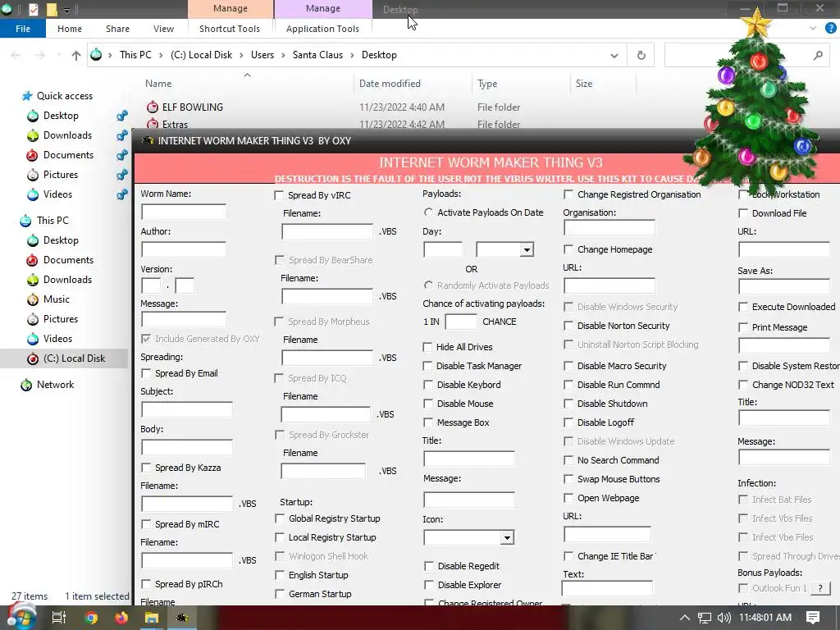Switch to Shortcut Tools tab
This screenshot has height=630, width=840.
(230, 29)
